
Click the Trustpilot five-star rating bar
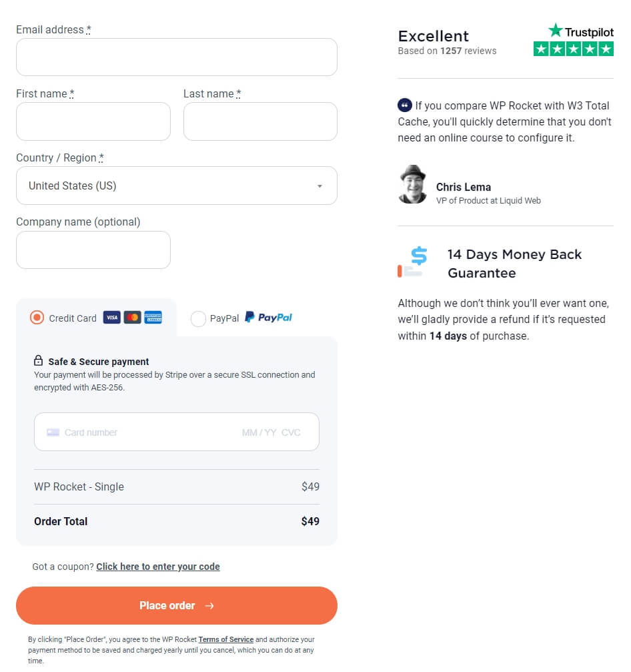click(573, 49)
